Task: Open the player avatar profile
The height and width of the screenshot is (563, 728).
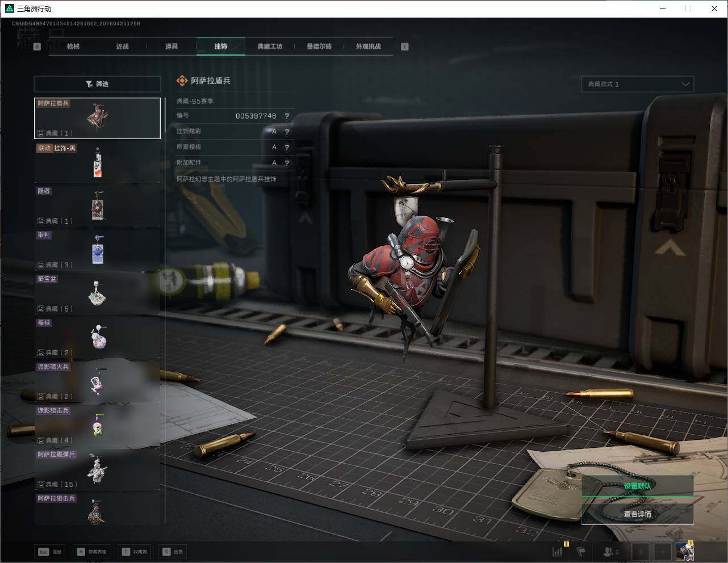Action: pyautogui.click(x=684, y=551)
